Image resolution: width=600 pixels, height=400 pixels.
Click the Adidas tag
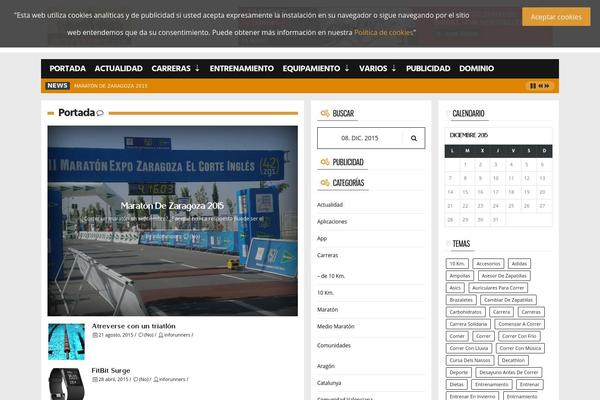tap(519, 264)
